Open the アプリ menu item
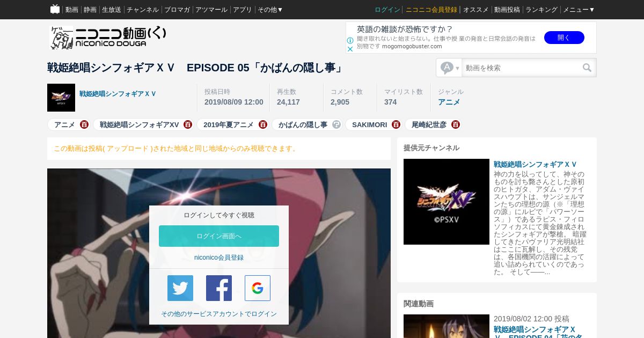The width and height of the screenshot is (644, 338). [243, 10]
